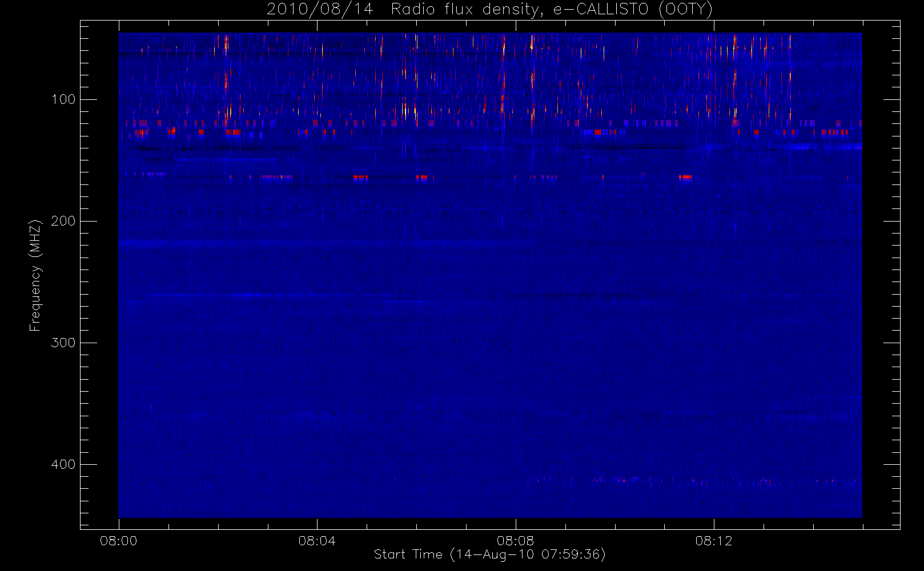Click the 'Start Time (14-Aug-10 07:59:36)' label
The image size is (924, 571).
(490, 554)
